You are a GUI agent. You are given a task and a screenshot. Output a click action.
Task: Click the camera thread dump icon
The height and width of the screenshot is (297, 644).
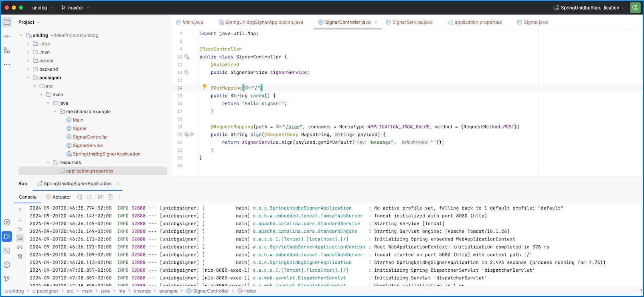[x=101, y=197]
